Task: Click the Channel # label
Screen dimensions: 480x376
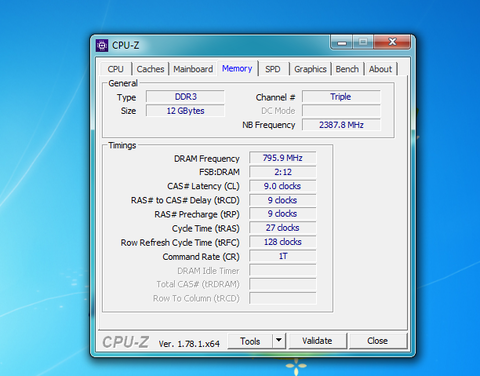Action: (x=275, y=97)
